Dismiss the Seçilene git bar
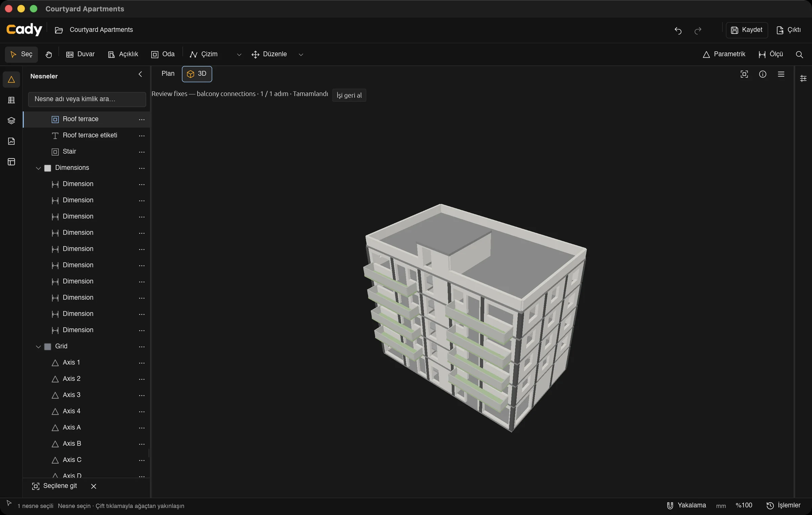This screenshot has width=812, height=515. (94, 486)
